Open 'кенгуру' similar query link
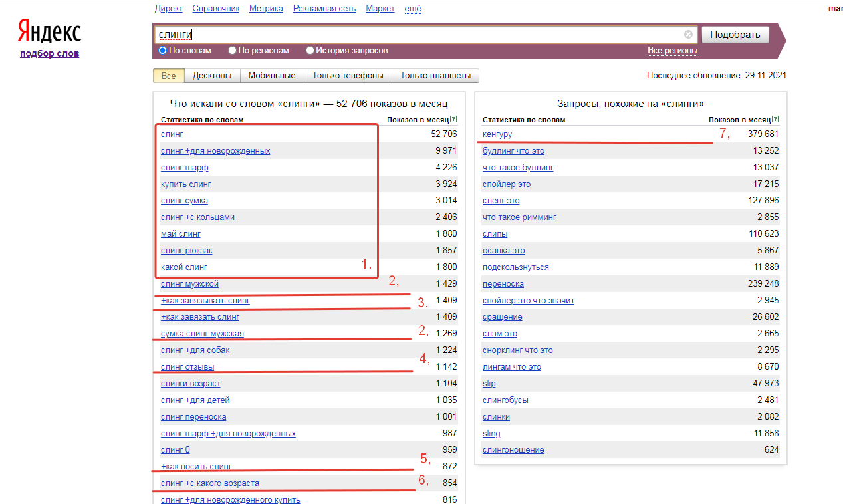Screen dimensions: 843x504 click(x=497, y=134)
